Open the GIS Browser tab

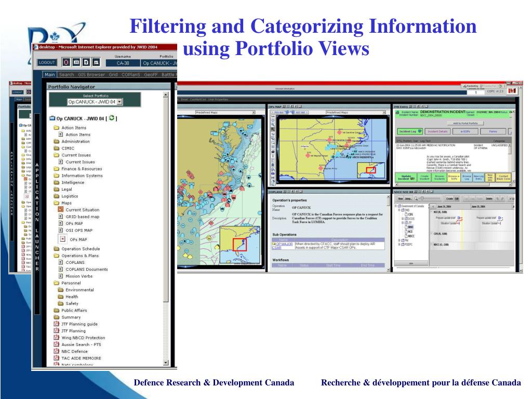[91, 75]
